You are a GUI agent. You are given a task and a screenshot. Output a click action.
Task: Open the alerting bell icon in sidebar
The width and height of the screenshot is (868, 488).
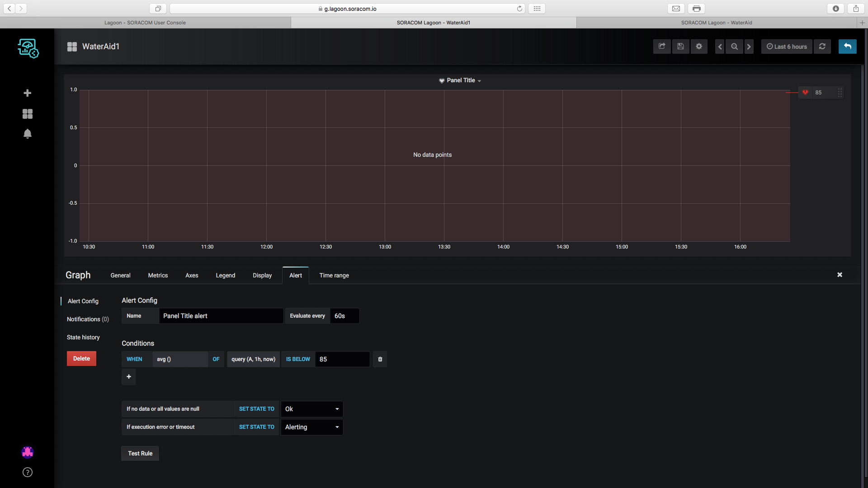pos(28,134)
